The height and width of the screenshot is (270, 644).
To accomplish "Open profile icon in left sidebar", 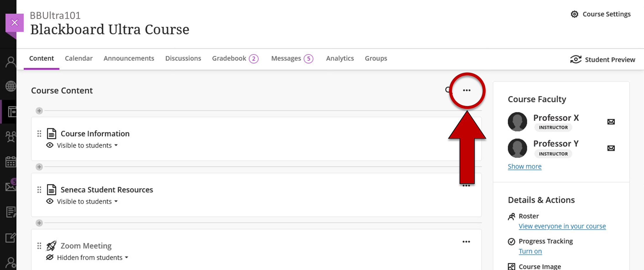I will tap(11, 62).
